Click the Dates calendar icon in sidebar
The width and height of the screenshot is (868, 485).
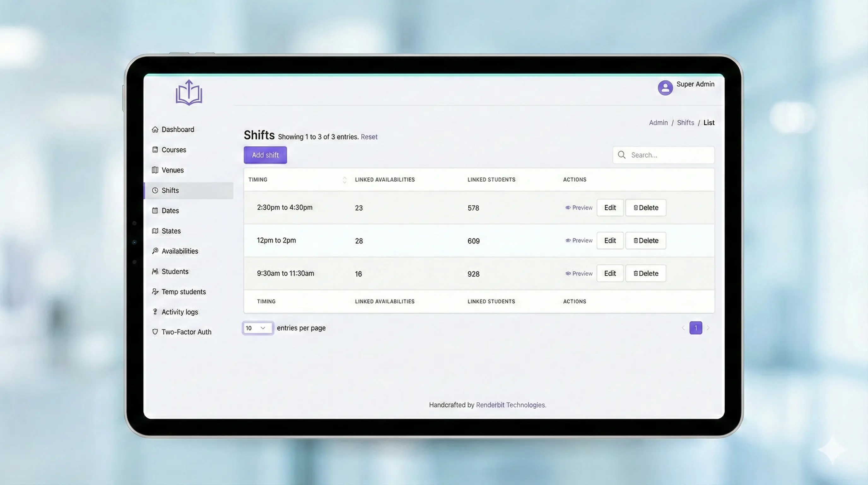155,210
